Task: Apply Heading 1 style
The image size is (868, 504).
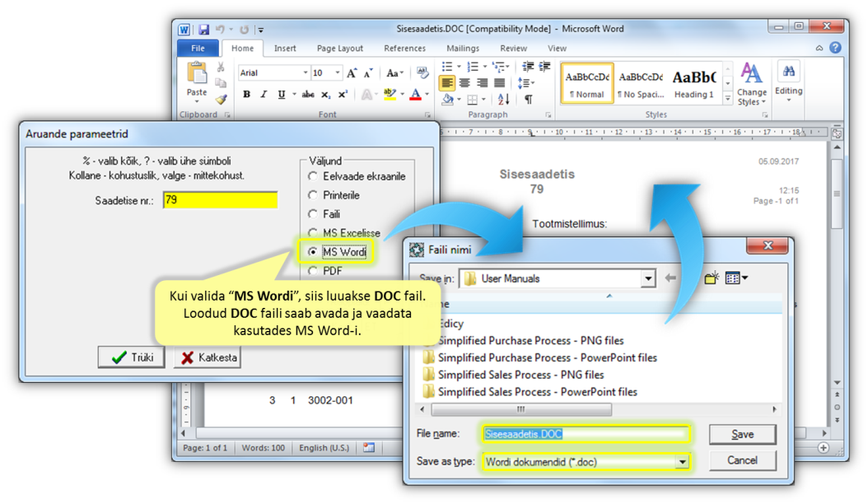Action: [694, 84]
